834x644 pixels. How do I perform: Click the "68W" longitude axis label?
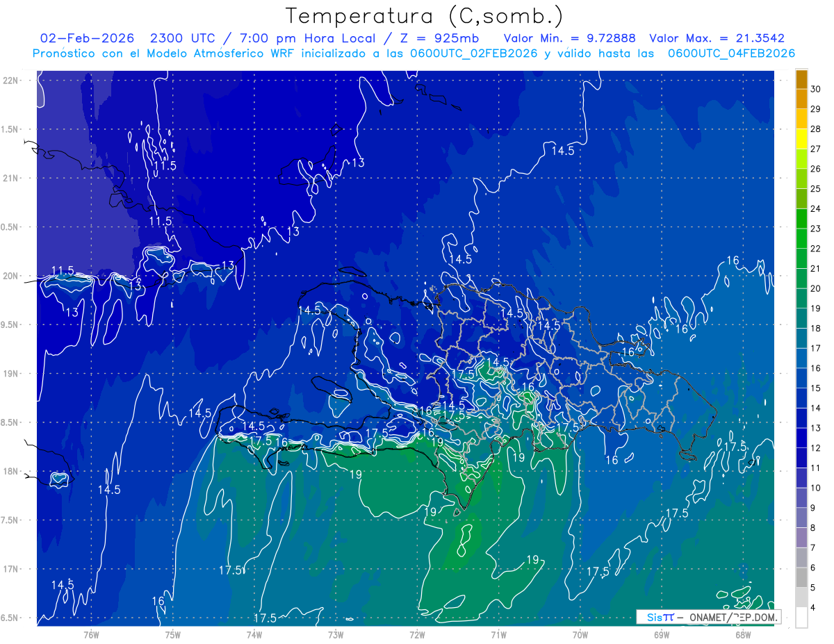point(743,635)
